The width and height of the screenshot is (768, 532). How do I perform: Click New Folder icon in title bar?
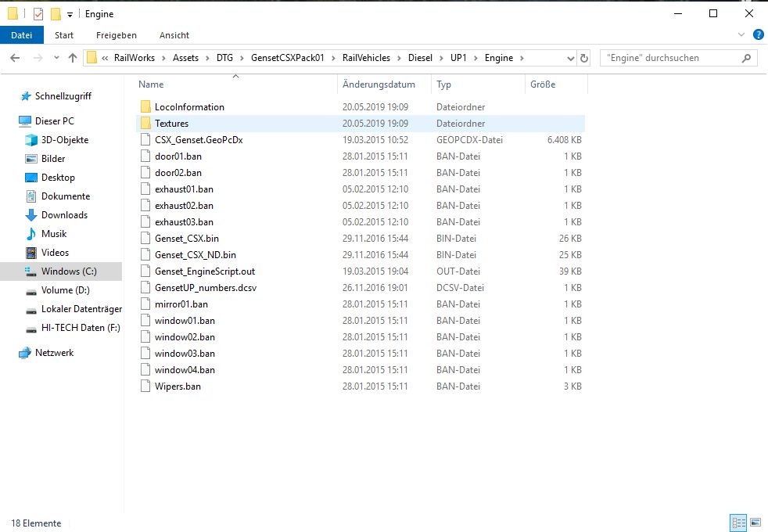point(56,14)
